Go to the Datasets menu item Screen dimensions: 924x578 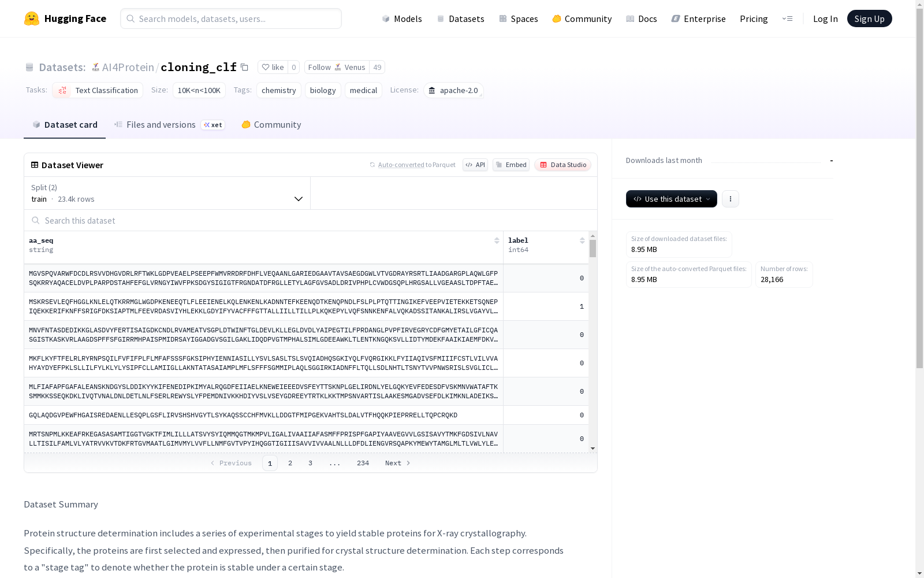coord(460,18)
